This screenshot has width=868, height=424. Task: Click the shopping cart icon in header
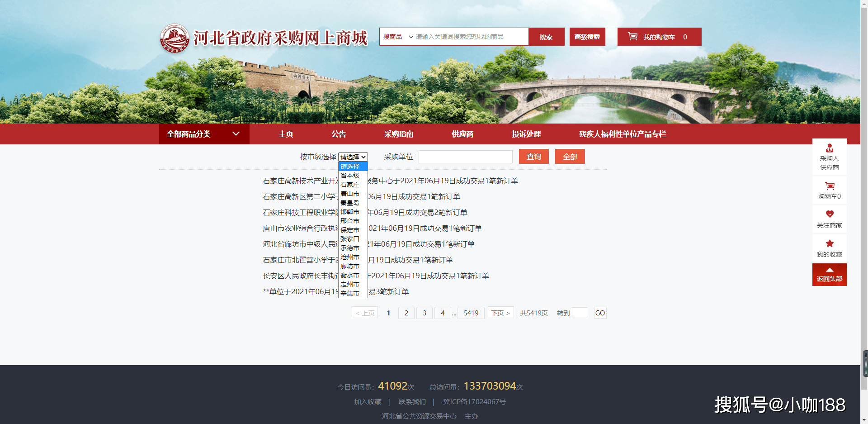(632, 36)
